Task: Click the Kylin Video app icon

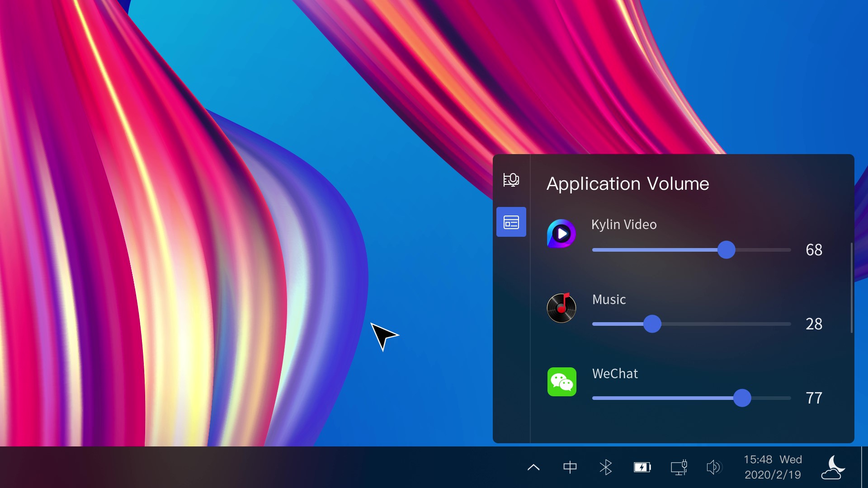Action: click(561, 234)
